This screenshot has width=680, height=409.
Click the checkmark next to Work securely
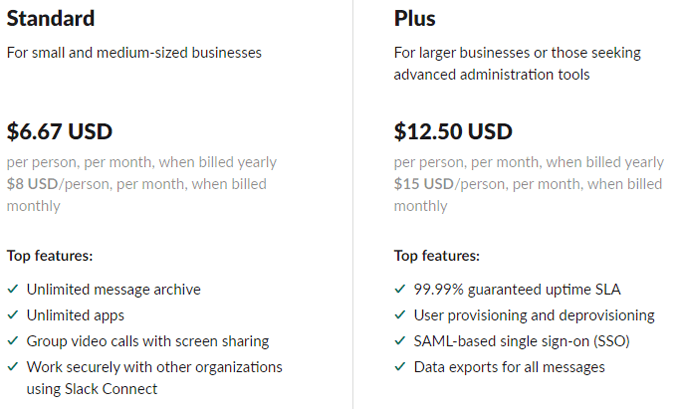click(x=12, y=368)
